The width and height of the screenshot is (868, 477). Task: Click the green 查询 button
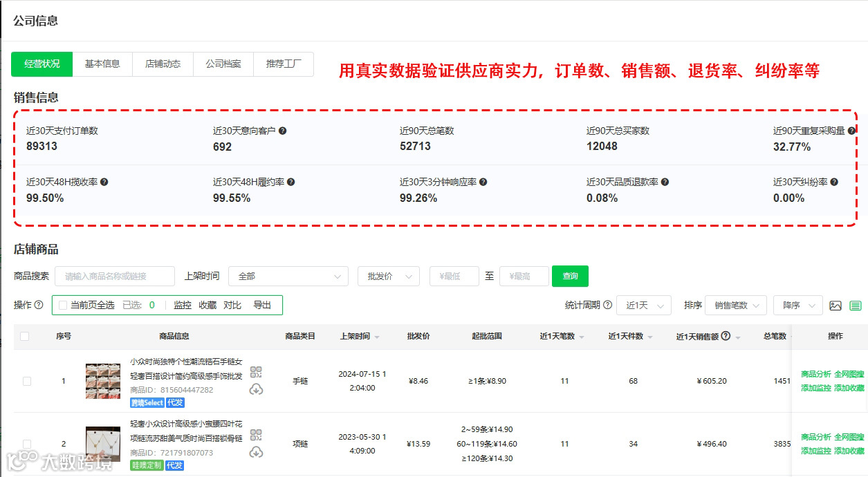point(570,276)
